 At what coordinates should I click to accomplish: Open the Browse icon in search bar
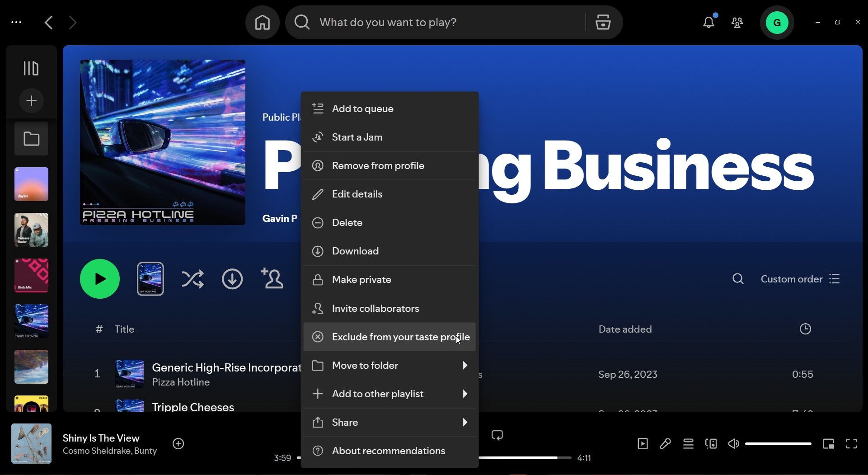point(603,22)
